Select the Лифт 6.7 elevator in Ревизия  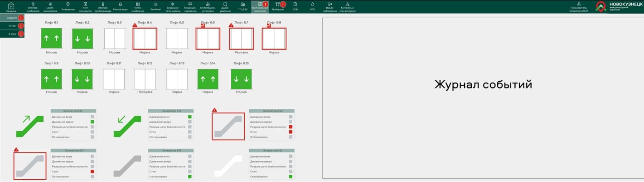tap(241, 39)
